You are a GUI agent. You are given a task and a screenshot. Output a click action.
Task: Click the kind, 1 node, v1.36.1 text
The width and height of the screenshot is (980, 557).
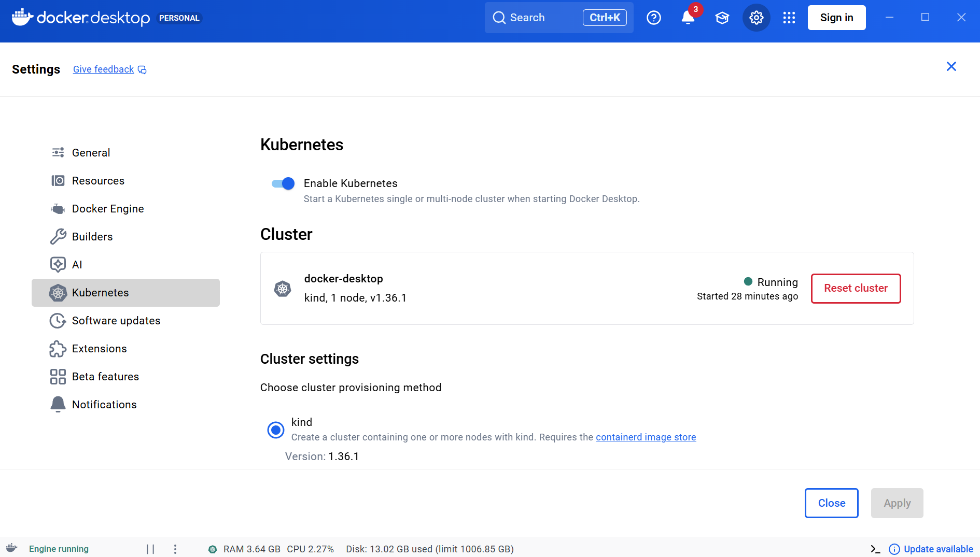click(355, 298)
